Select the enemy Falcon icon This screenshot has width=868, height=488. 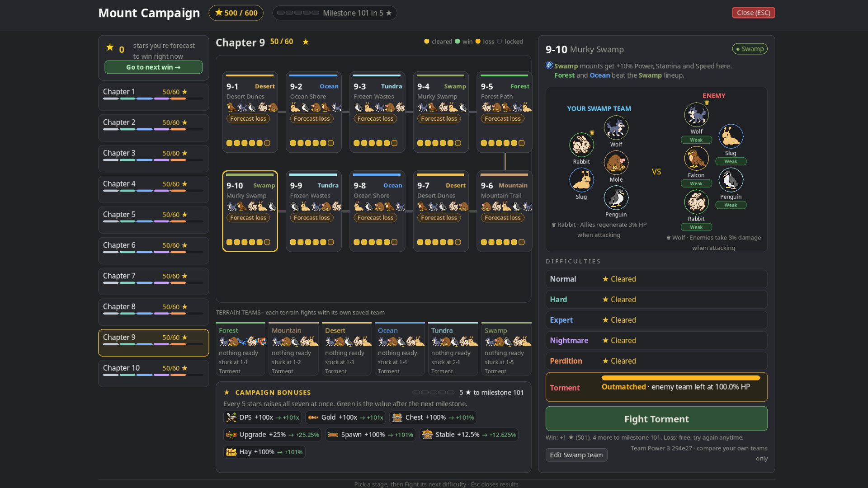tap(696, 159)
